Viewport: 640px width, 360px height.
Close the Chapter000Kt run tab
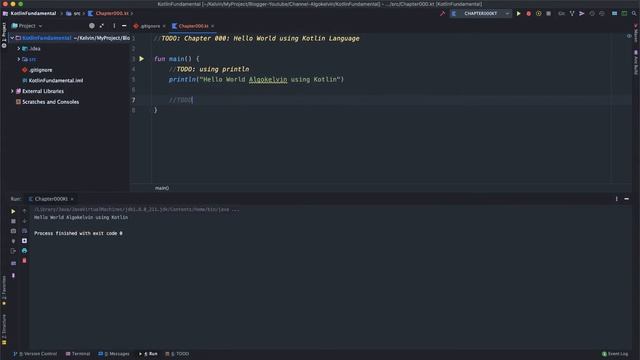72,199
